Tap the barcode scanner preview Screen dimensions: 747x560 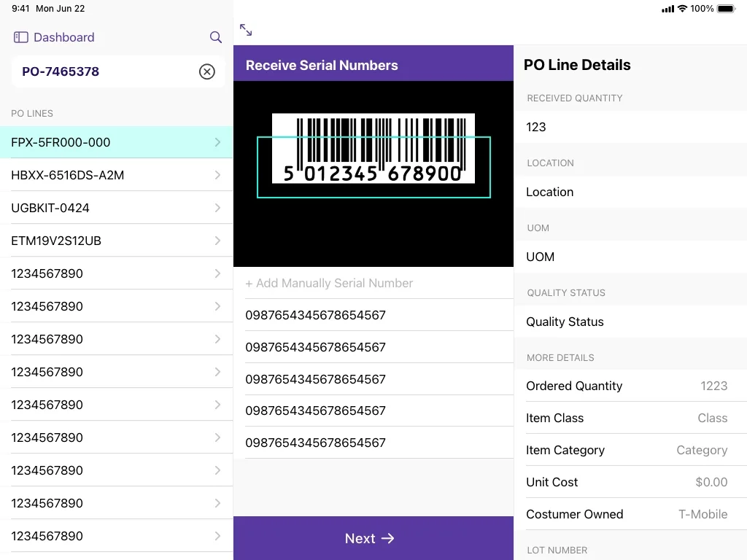[373, 174]
